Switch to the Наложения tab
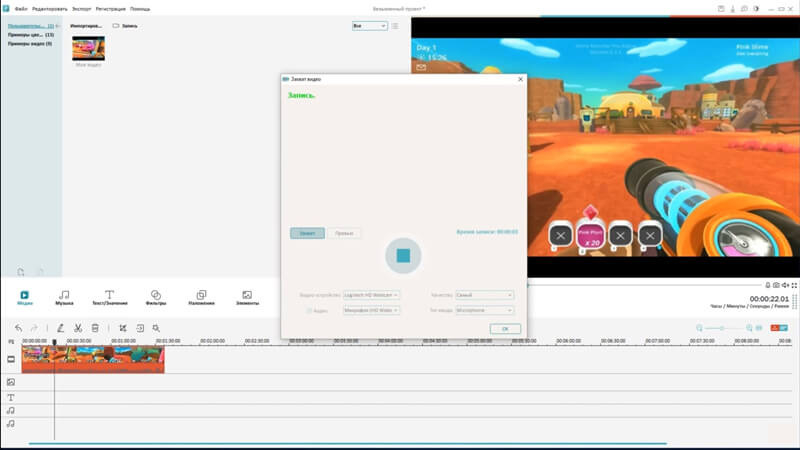The height and width of the screenshot is (450, 800). [x=201, y=298]
